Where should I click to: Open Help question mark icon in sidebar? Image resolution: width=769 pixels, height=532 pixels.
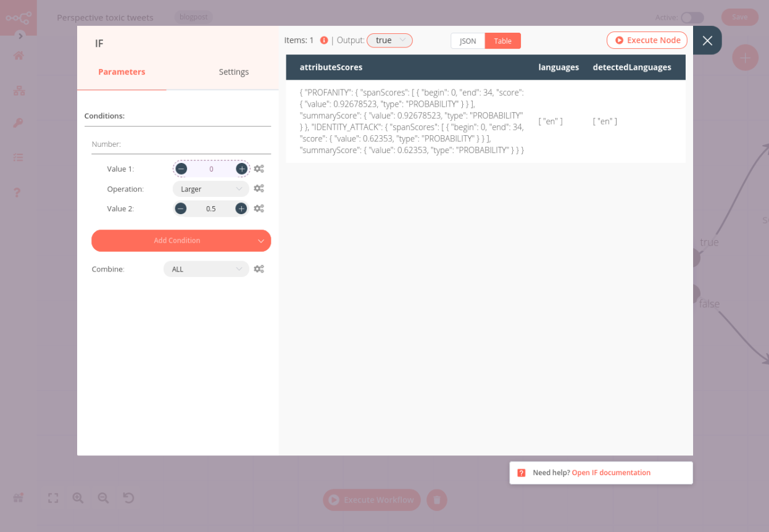(x=17, y=192)
